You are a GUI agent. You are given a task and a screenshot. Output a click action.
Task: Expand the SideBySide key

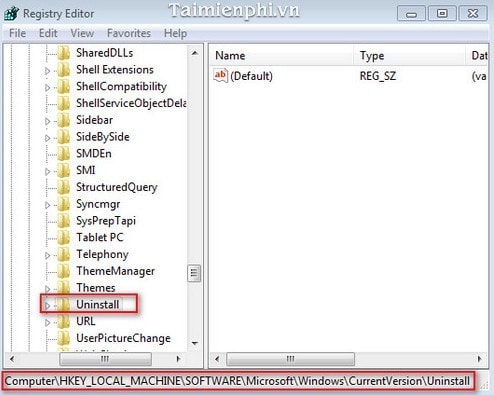48,138
